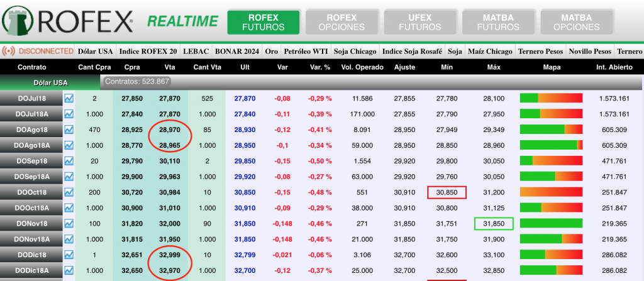Click DODic18 sell price 32,999
This screenshot has width=644, height=281.
tap(170, 255)
